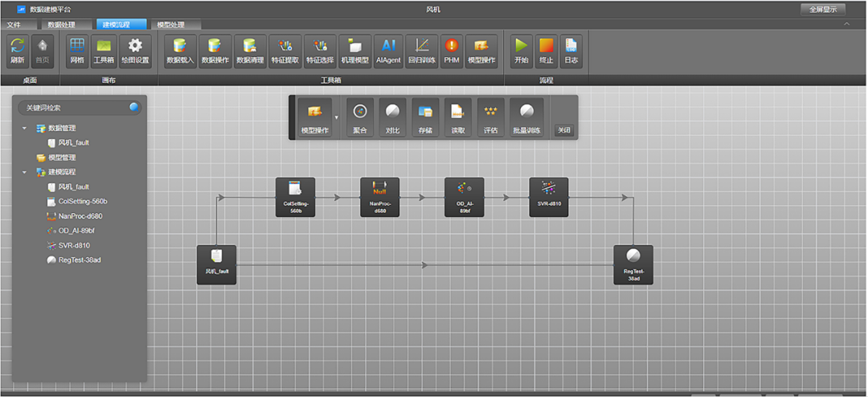This screenshot has width=868, height=397.
Task: Select the 数据载入 data load tool
Action: [181, 51]
